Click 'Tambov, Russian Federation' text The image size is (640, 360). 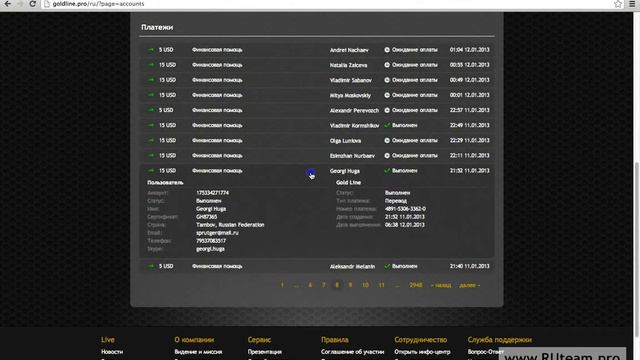coord(230,225)
